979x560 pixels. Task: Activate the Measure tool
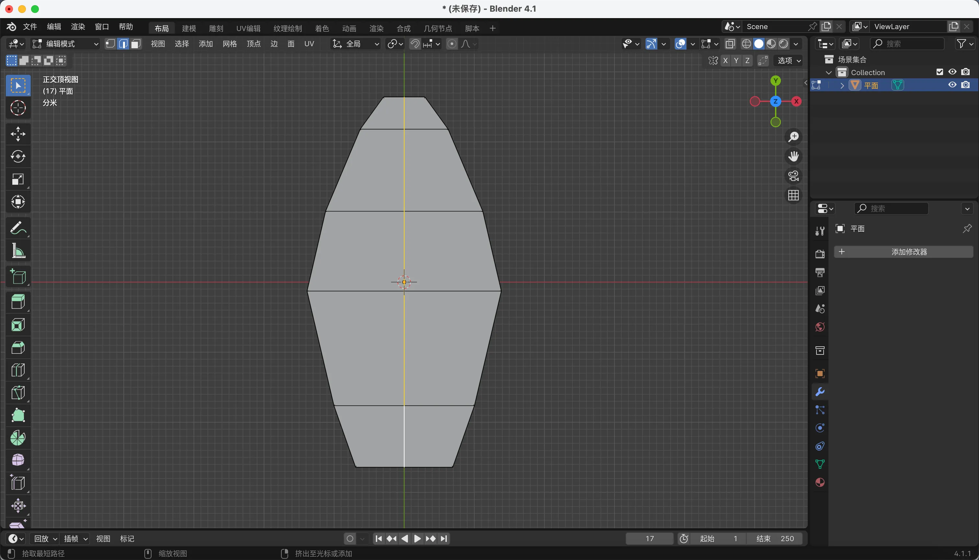point(18,251)
